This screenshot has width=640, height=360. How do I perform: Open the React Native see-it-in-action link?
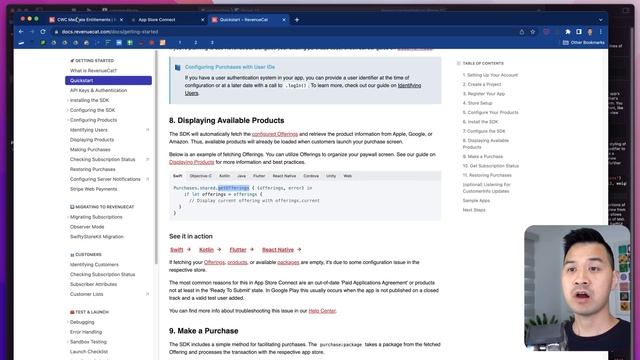(278, 249)
